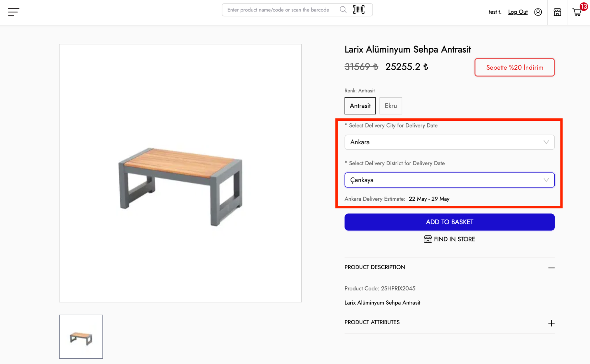This screenshot has width=590, height=364.
Task: Expand the Product Attributes section
Action: click(x=551, y=323)
